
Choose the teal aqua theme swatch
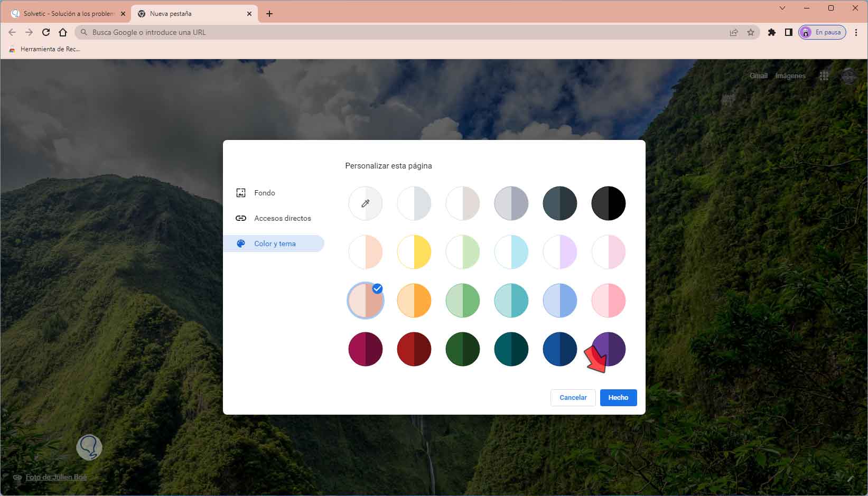click(511, 301)
